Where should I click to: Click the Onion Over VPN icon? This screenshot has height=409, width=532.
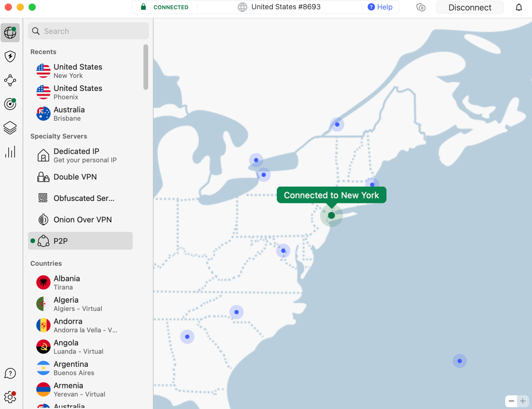[x=43, y=220]
